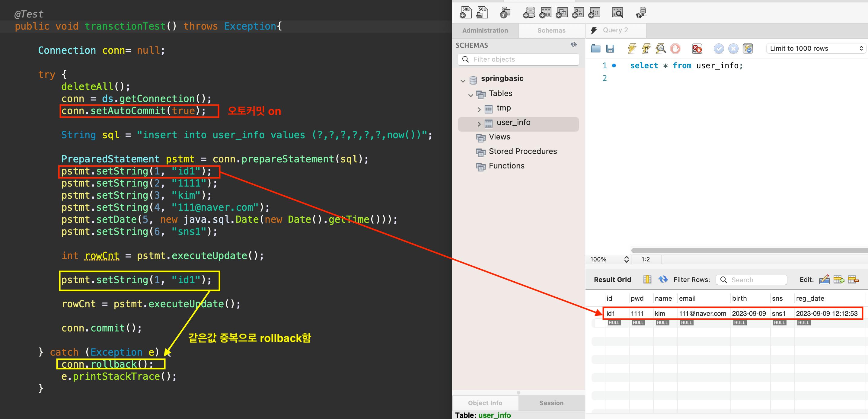868x419 pixels.
Task: Toggle stop-on-error execution button
Action: pos(697,49)
